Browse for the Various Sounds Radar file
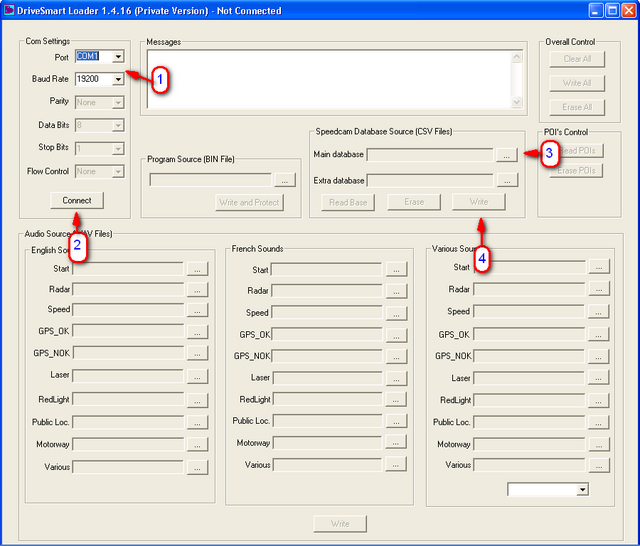 599,289
